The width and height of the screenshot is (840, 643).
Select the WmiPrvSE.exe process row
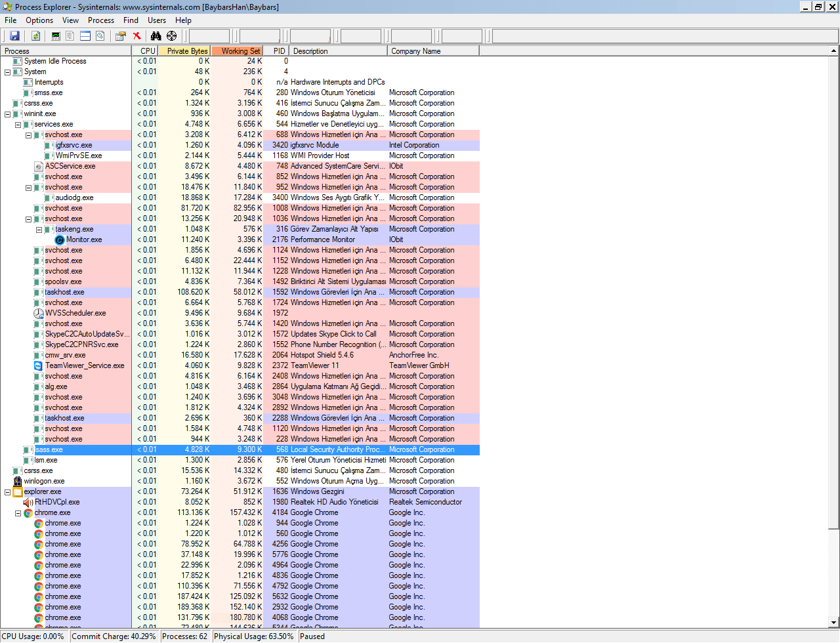click(240, 156)
